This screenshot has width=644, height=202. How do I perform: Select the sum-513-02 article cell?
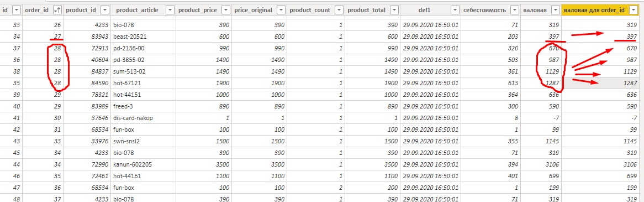[x=144, y=71]
